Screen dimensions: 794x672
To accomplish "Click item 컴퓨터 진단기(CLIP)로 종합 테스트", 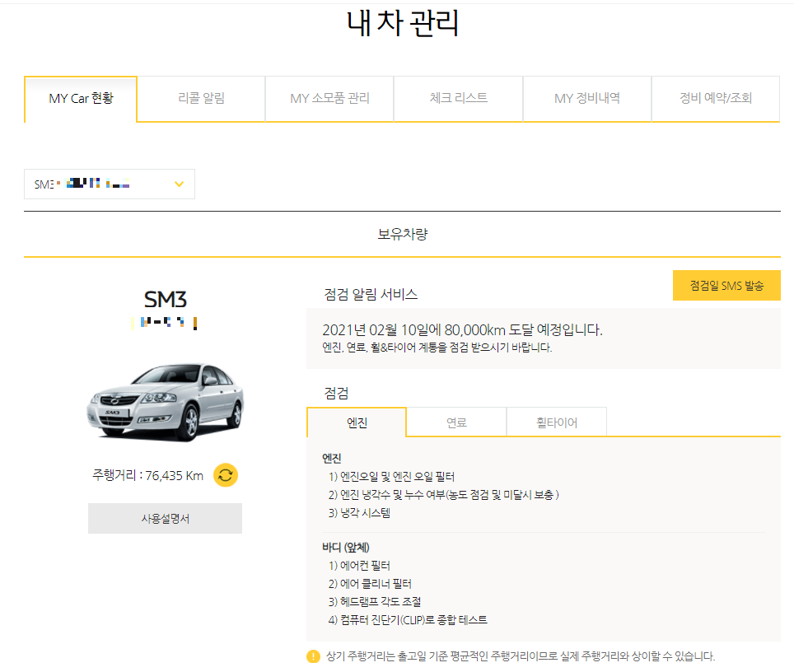I will pyautogui.click(x=408, y=620).
